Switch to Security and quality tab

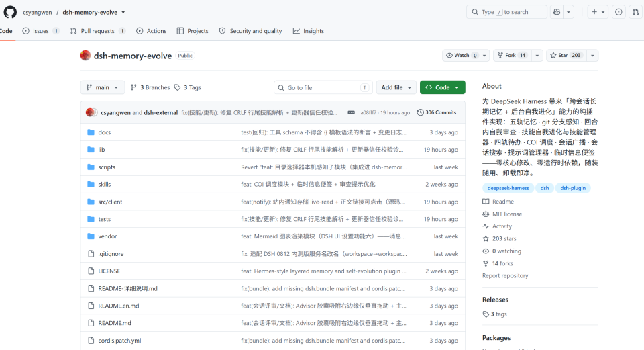(x=250, y=31)
